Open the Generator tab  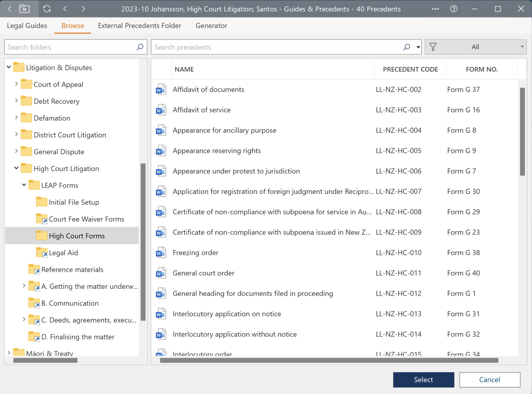tap(211, 26)
